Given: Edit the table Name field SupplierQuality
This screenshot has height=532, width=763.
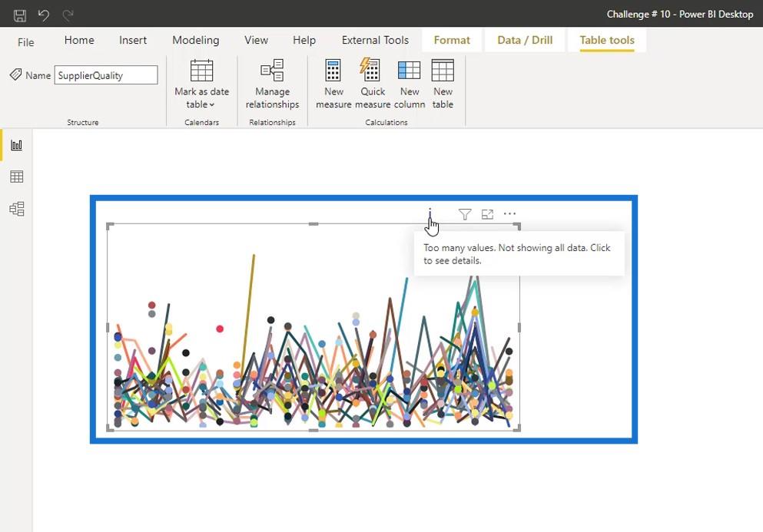Looking at the screenshot, I should 106,75.
